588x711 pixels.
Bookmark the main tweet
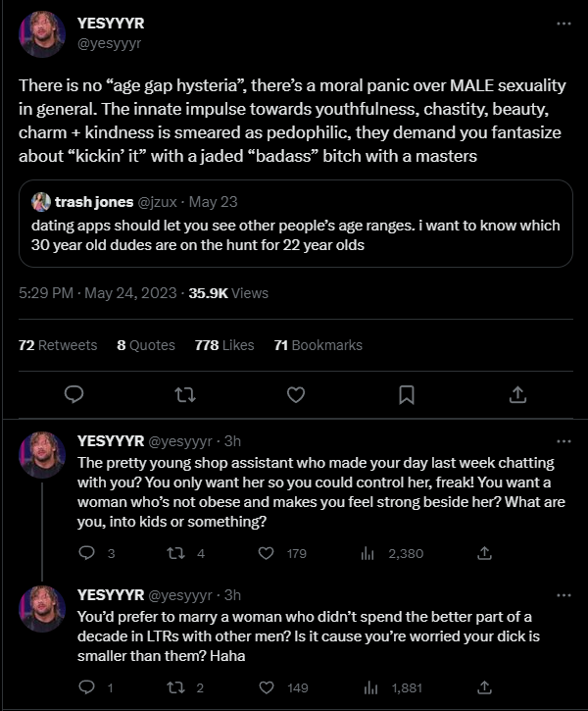click(x=407, y=394)
